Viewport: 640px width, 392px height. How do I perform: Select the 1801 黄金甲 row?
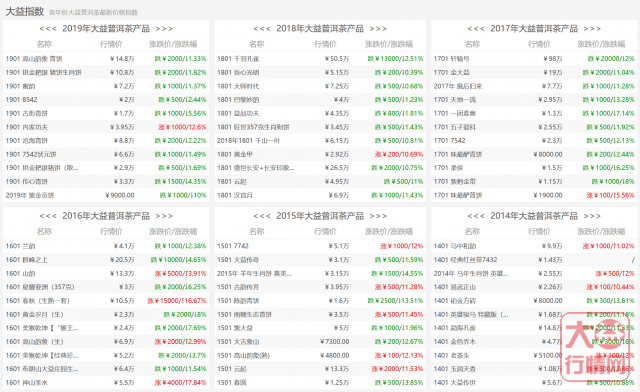320,154
